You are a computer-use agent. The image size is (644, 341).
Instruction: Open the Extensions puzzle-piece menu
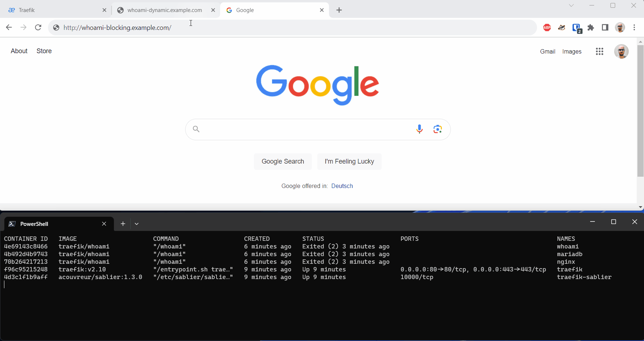pyautogui.click(x=591, y=27)
